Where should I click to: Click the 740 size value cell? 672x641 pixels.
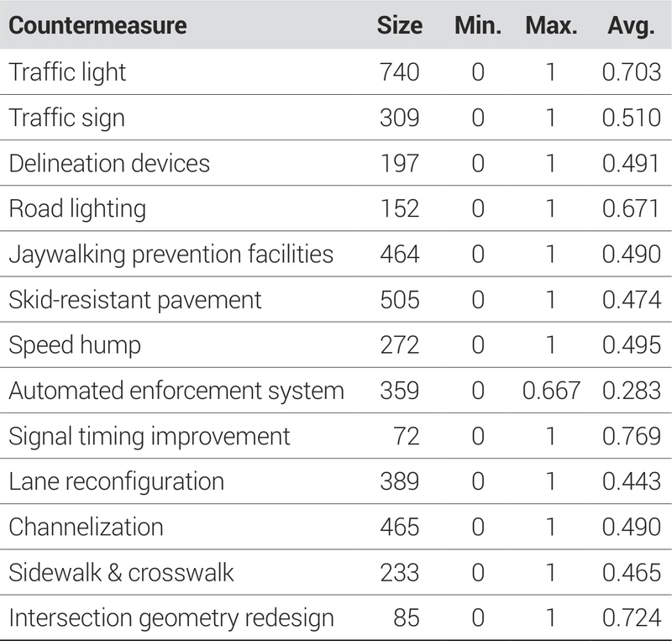tap(399, 72)
